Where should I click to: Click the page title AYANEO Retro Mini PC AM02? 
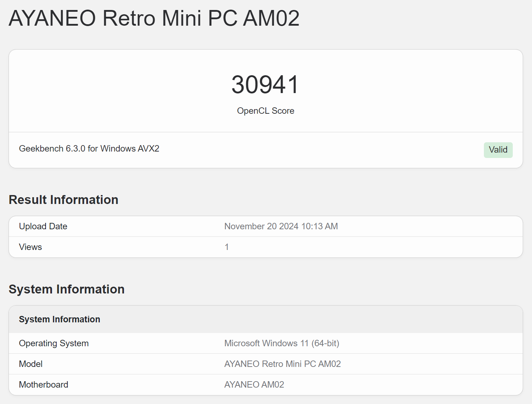tap(154, 18)
